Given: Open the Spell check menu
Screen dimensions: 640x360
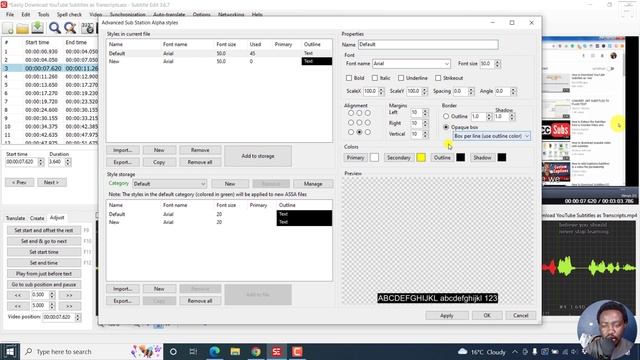Looking at the screenshot, I should click(x=69, y=15).
